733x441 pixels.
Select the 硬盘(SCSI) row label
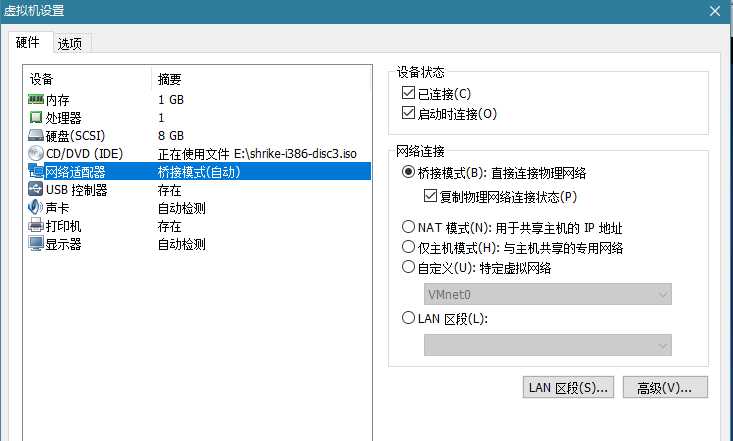tap(76, 136)
